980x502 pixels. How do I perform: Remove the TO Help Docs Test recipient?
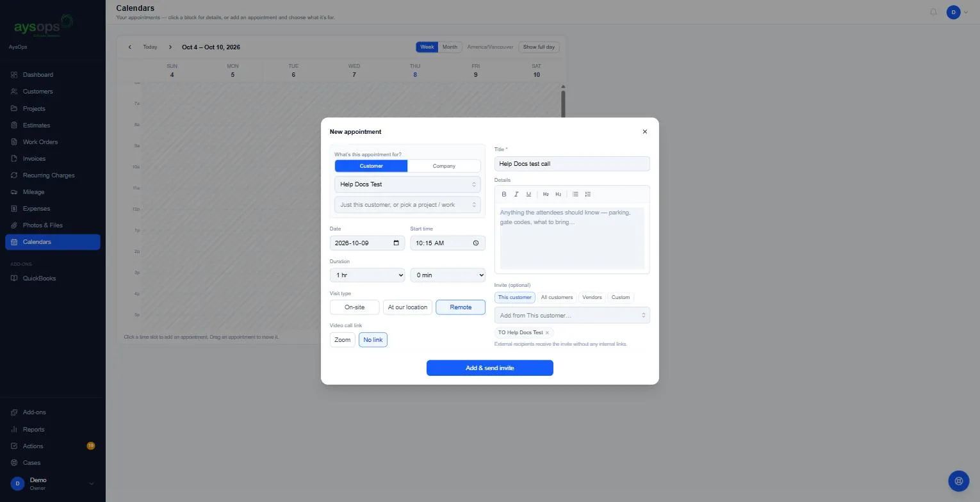[547, 333]
